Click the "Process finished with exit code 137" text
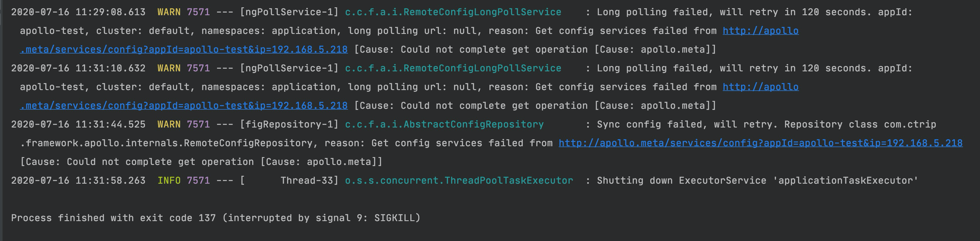980x241 pixels. (x=113, y=218)
